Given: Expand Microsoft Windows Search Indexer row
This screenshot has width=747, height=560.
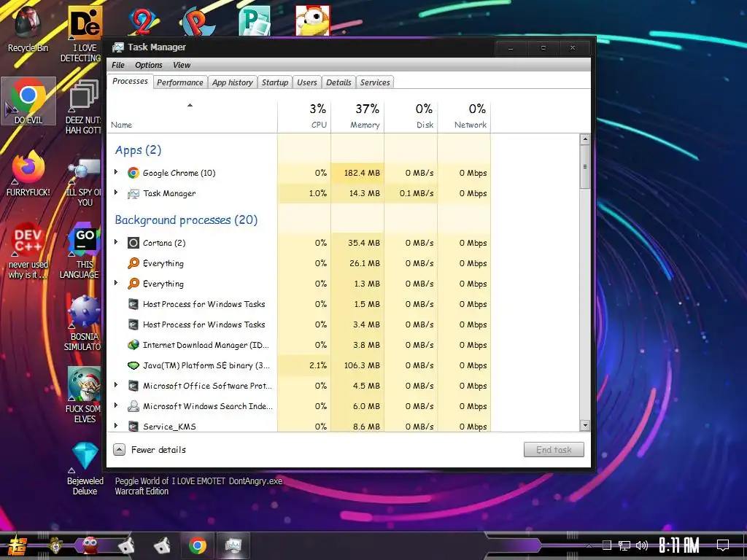Looking at the screenshot, I should (x=116, y=405).
